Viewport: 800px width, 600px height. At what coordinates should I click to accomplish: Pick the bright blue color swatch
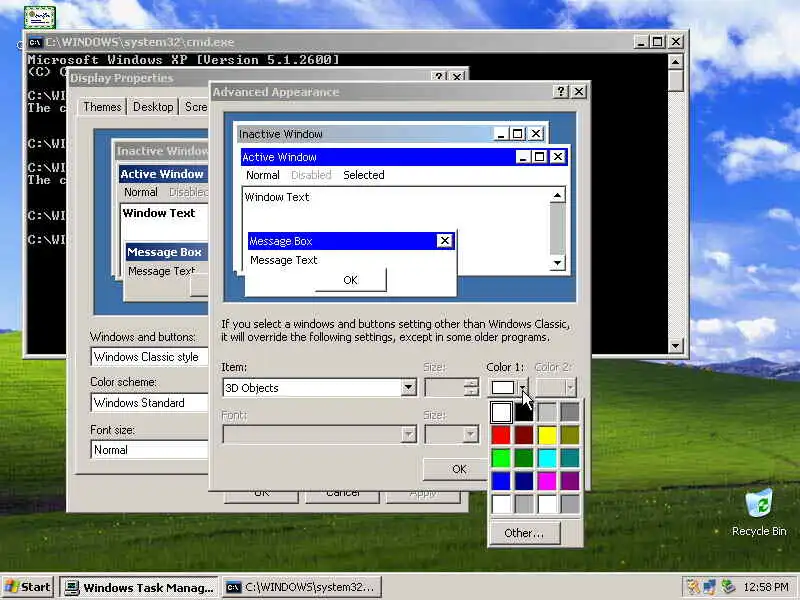pyautogui.click(x=501, y=481)
